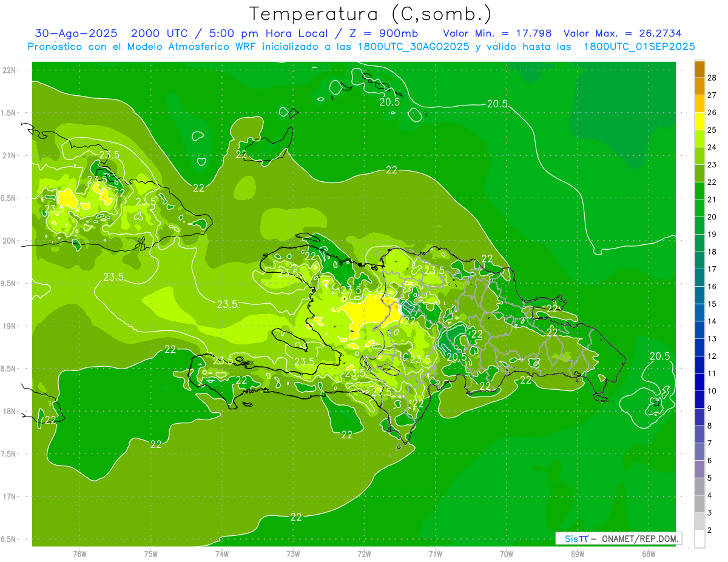This screenshot has height=562, width=728.
Task: Click the title "Temperatura (C,somb.)"
Action: [x=370, y=14]
